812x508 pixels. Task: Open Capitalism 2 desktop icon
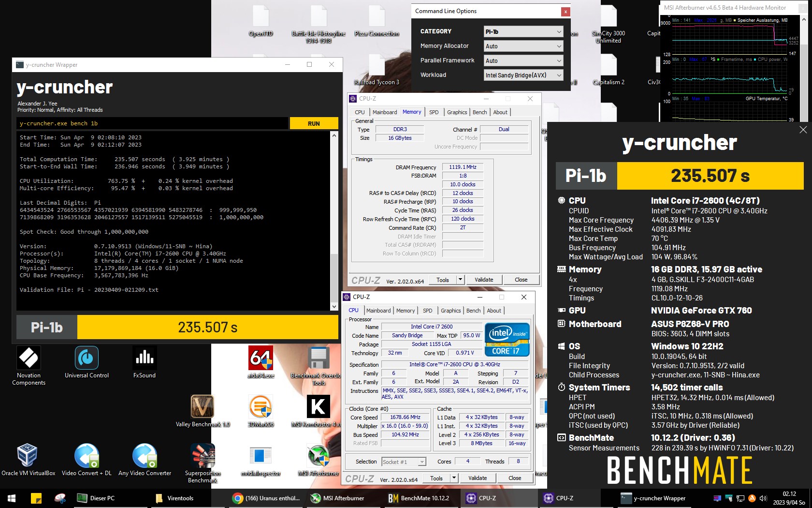coord(609,70)
